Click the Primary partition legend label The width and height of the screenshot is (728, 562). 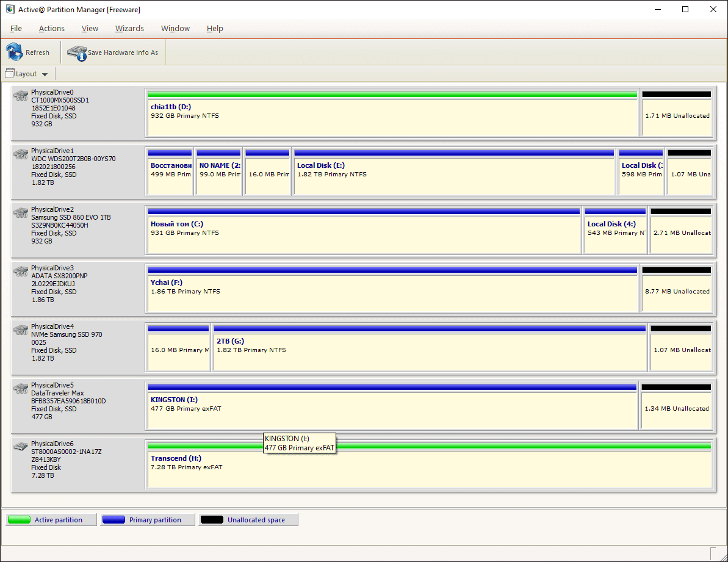(155, 520)
